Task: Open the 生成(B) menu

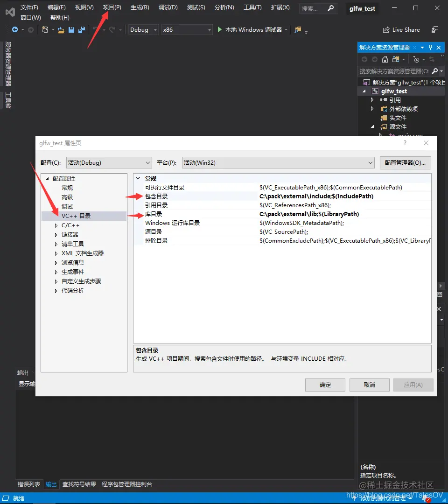Action: click(x=140, y=7)
